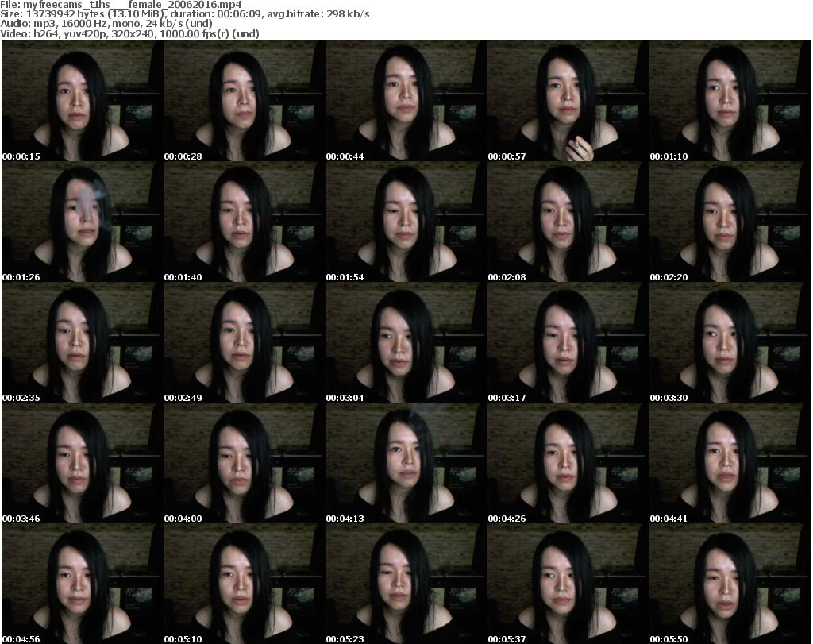The image size is (813, 644).
Task: Select the thumbnail frame at 00:02:35
Action: pyautogui.click(x=83, y=343)
